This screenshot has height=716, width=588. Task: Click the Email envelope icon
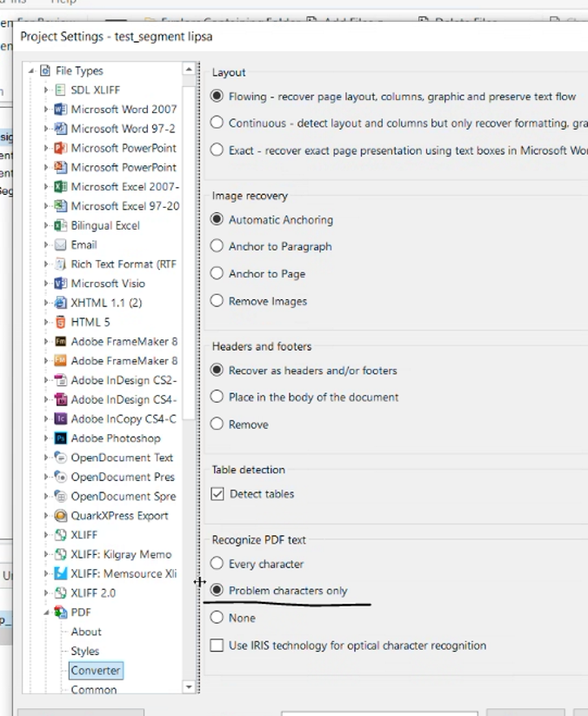pos(60,244)
